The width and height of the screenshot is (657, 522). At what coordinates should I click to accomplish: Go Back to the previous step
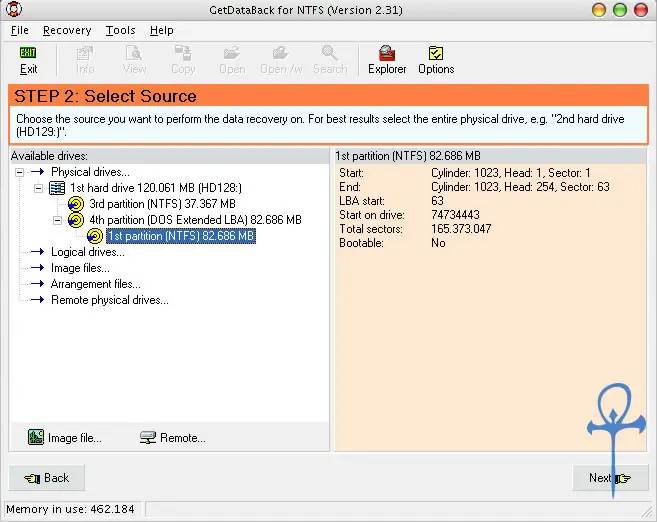tap(47, 478)
